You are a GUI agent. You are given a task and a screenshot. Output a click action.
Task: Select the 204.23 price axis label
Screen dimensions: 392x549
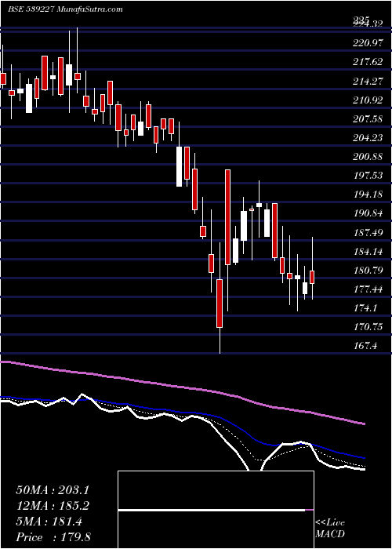[368, 139]
